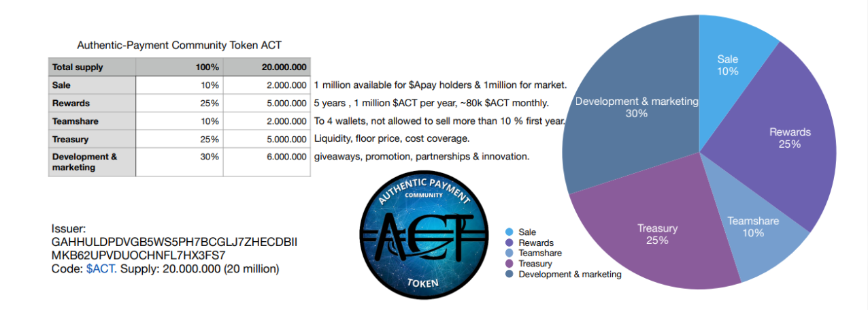Click the Development & marketing legend dot
The image size is (868, 310).
[510, 275]
